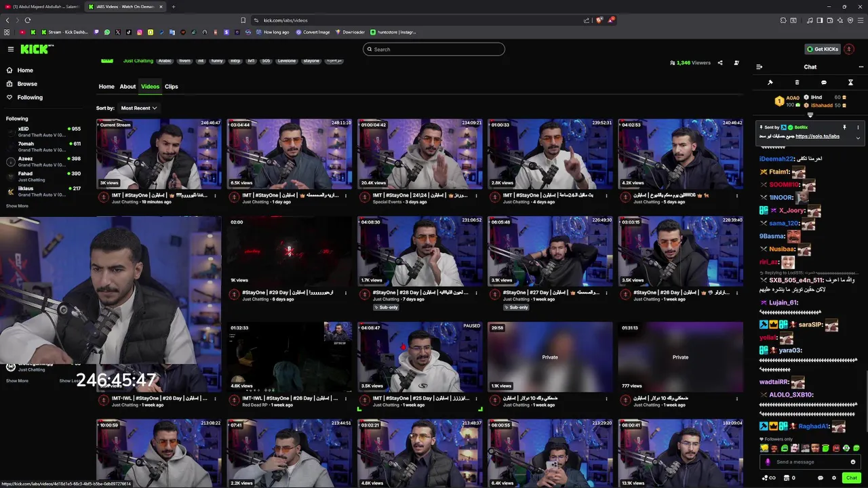Viewport: 868px width, 488px height.
Task: Open the Most Recent sort dropdown
Action: coord(138,108)
